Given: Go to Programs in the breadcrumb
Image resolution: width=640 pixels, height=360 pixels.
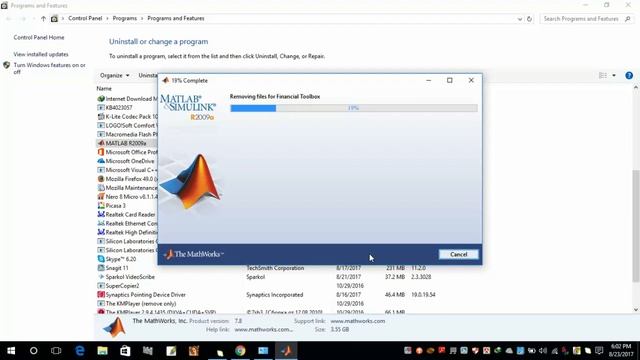Looking at the screenshot, I should 124,18.
